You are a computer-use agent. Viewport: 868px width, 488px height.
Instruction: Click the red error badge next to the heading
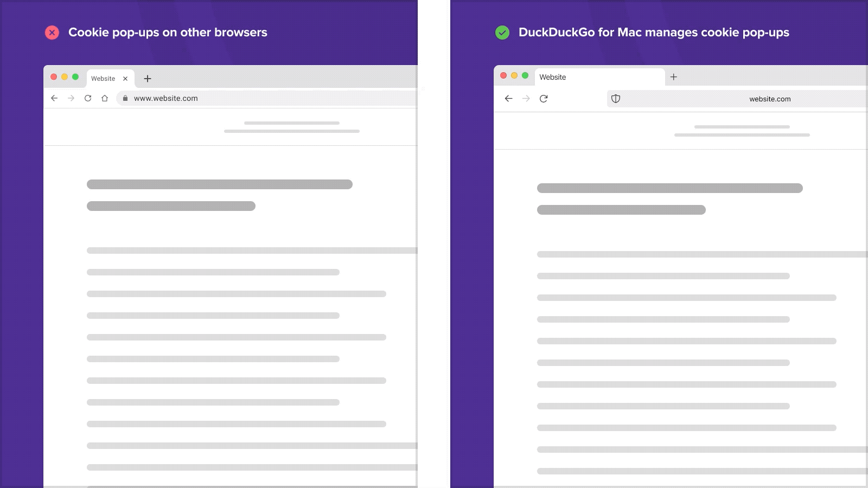(x=52, y=32)
